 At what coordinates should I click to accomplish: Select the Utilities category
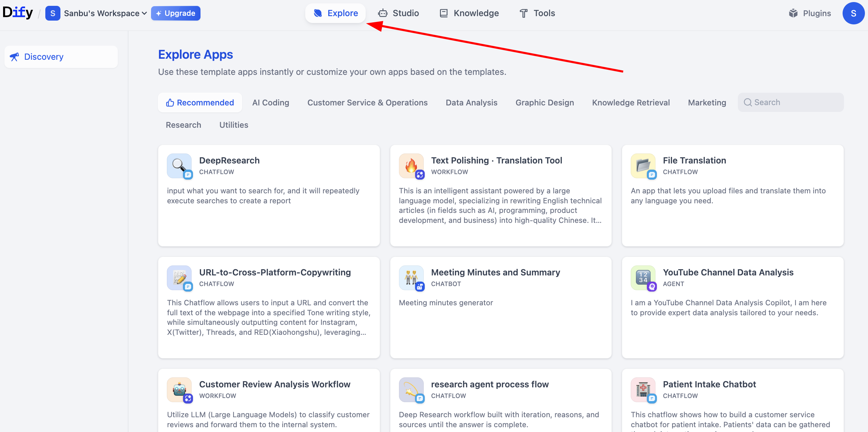click(x=233, y=125)
